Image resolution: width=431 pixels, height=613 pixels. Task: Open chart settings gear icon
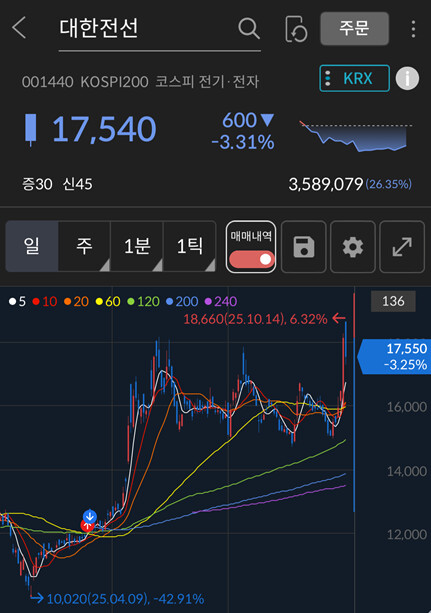click(x=352, y=247)
